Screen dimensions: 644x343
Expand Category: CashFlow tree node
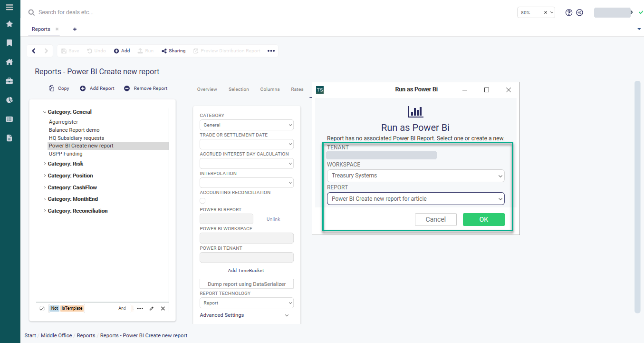click(45, 187)
